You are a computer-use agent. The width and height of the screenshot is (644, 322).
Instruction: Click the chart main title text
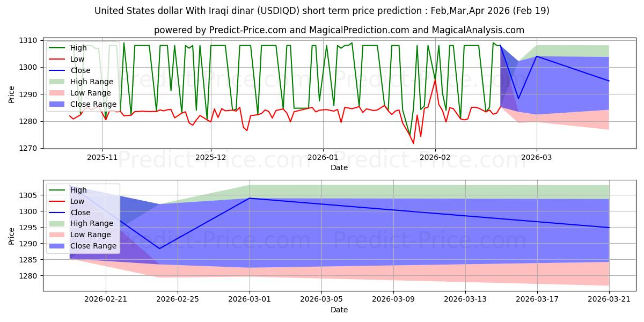321,11
